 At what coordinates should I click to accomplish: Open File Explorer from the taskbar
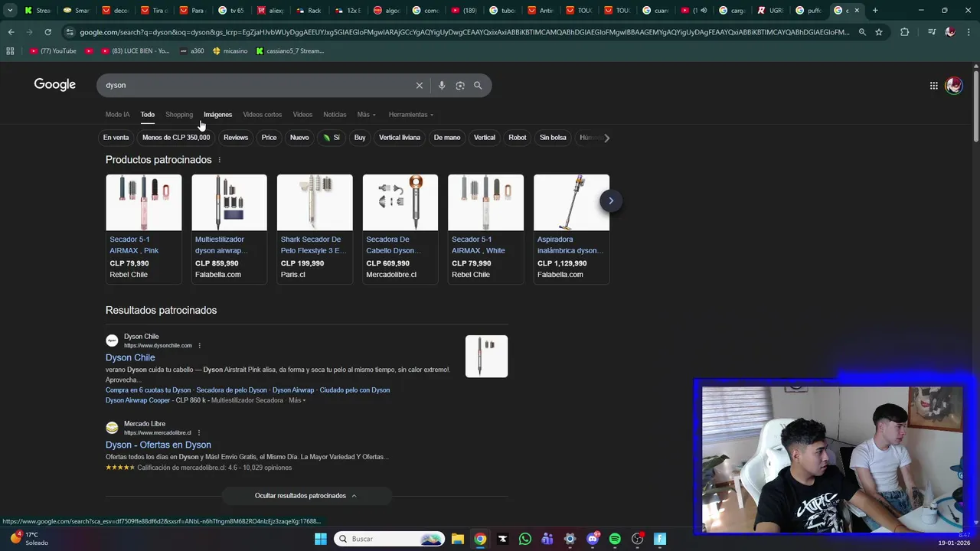click(x=458, y=539)
